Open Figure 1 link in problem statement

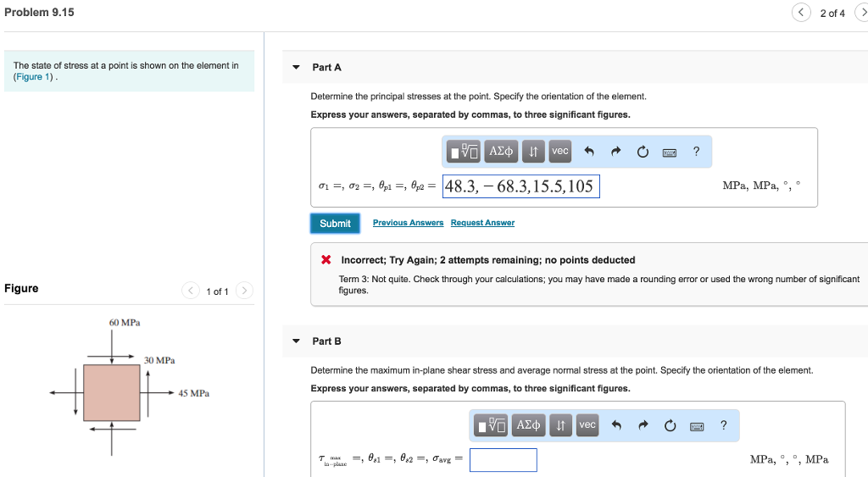[x=33, y=77]
